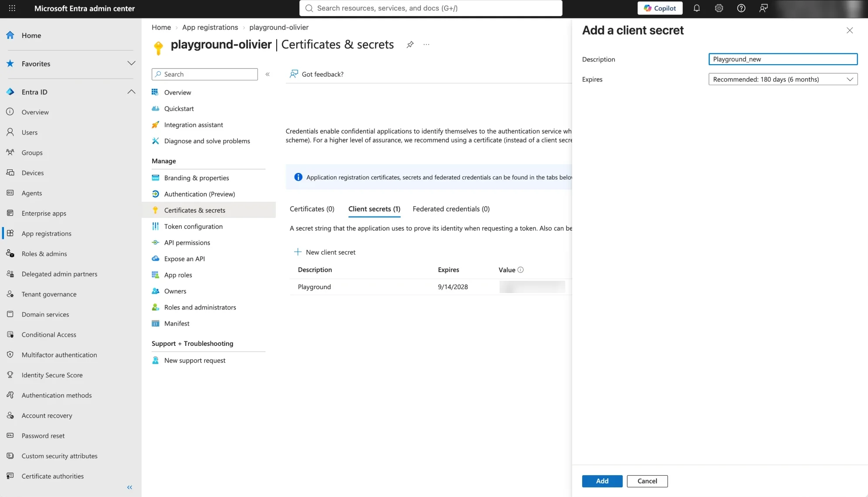This screenshot has width=868, height=497.
Task: Collapse the resource menu with double chevron
Action: pos(267,74)
